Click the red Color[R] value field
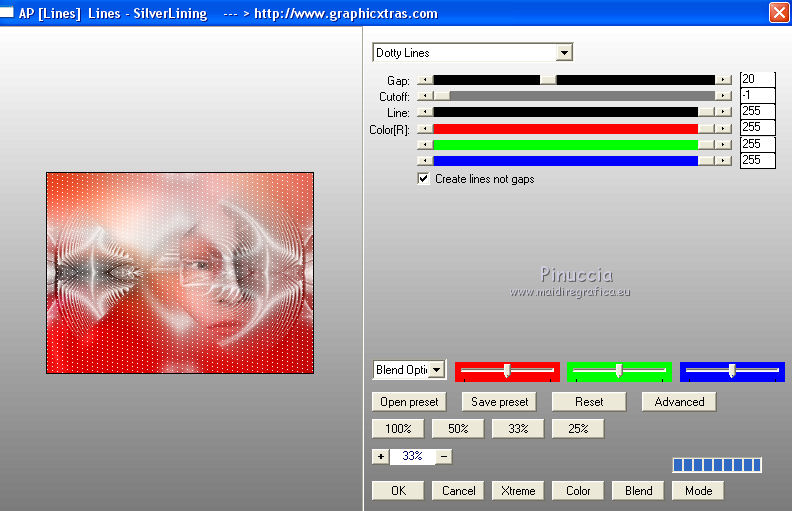The height and width of the screenshot is (511, 792). [757, 127]
